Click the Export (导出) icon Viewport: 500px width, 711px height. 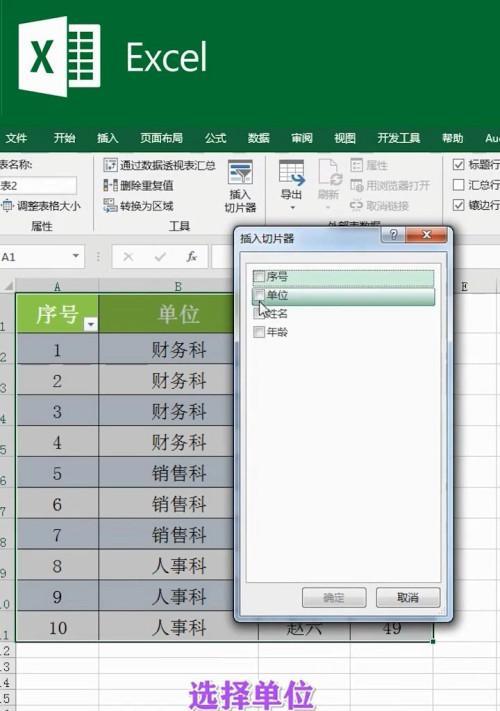(x=291, y=173)
